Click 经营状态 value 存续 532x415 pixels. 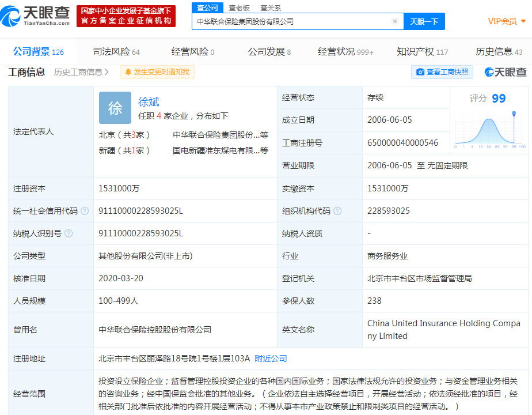[x=375, y=98]
